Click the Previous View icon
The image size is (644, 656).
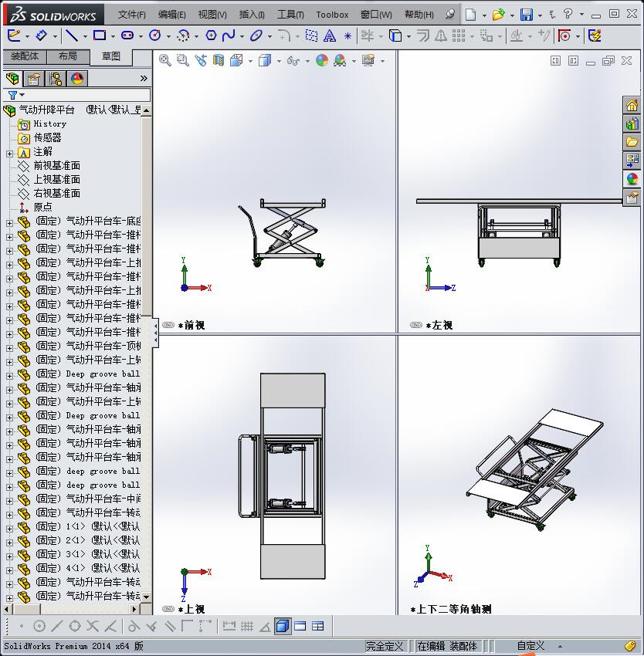[201, 61]
